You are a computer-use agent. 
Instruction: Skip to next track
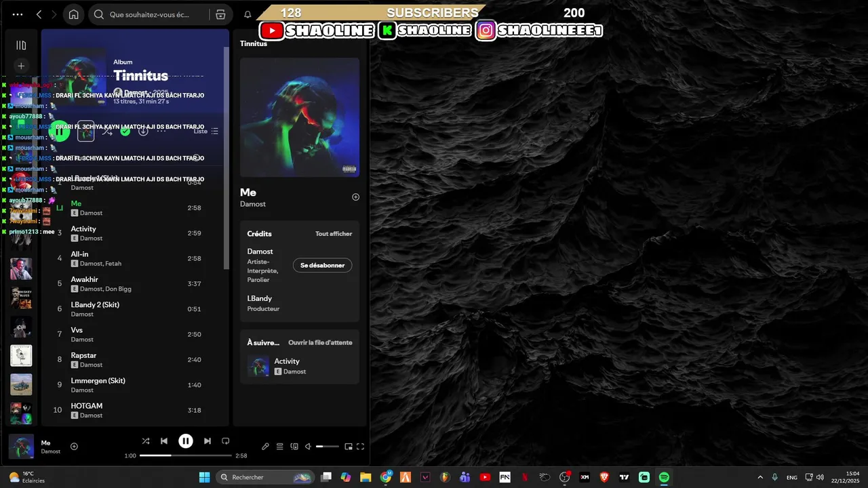(x=208, y=441)
